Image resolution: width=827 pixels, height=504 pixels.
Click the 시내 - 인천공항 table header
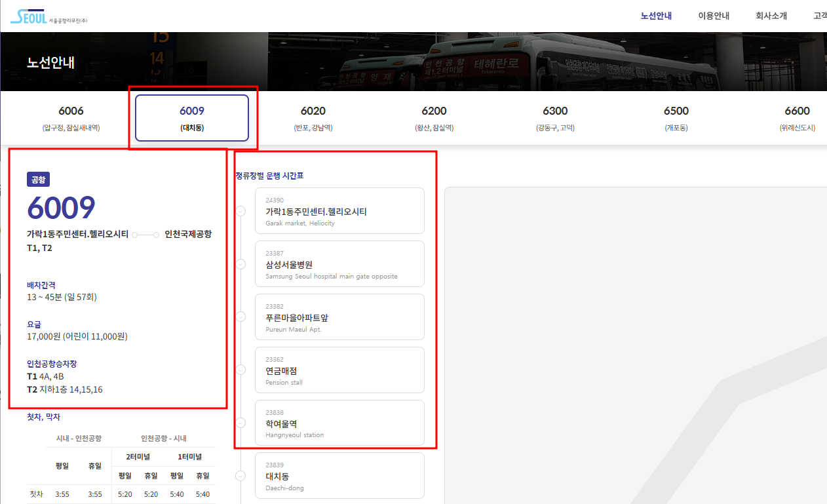click(79, 438)
